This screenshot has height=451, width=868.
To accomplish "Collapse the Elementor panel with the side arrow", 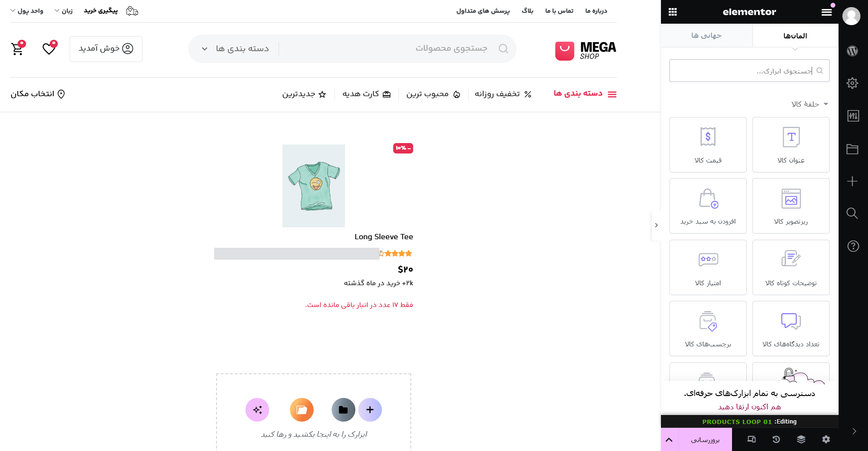I will click(656, 225).
